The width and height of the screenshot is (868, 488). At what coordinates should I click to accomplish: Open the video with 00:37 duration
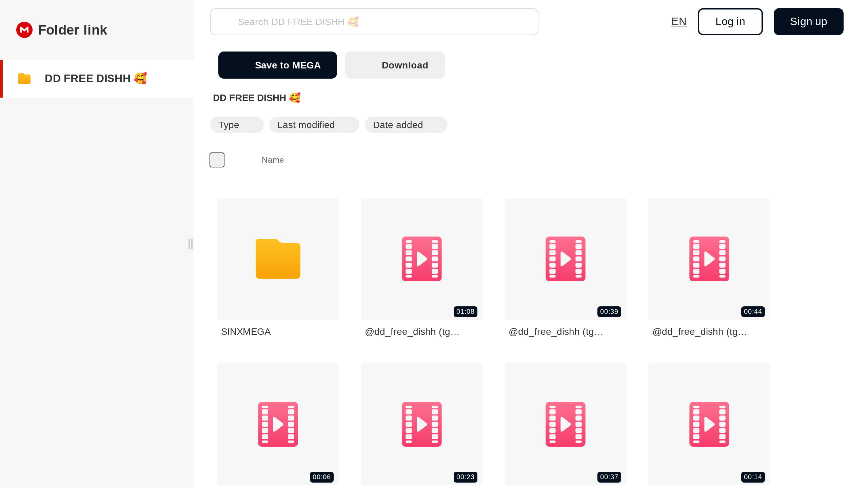(565, 424)
